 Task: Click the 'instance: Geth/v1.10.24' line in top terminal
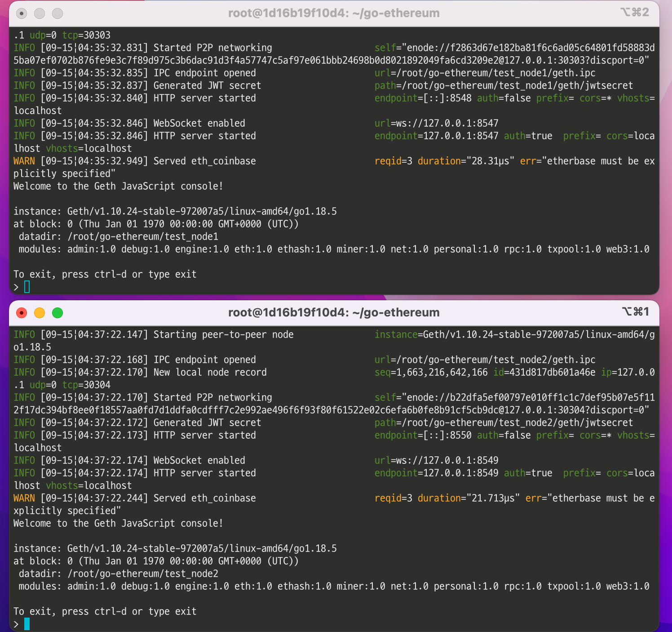pyautogui.click(x=175, y=211)
